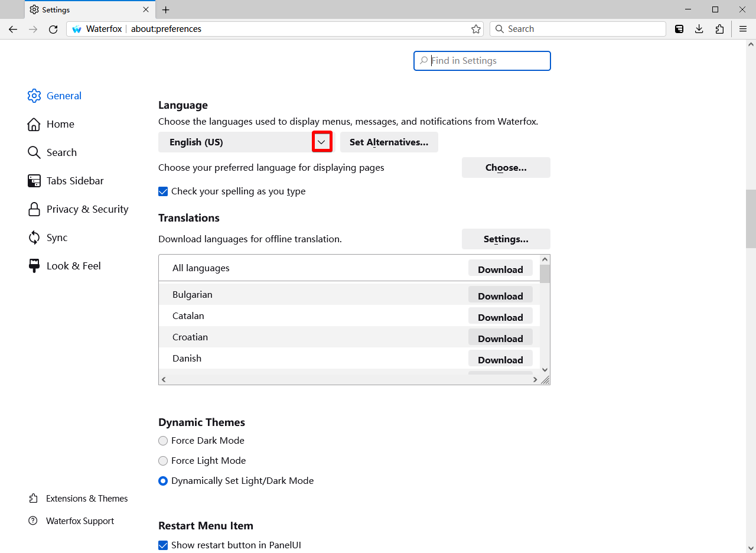Image resolution: width=756 pixels, height=553 pixels.
Task: Switch to Look & Feel section
Action: click(x=73, y=266)
